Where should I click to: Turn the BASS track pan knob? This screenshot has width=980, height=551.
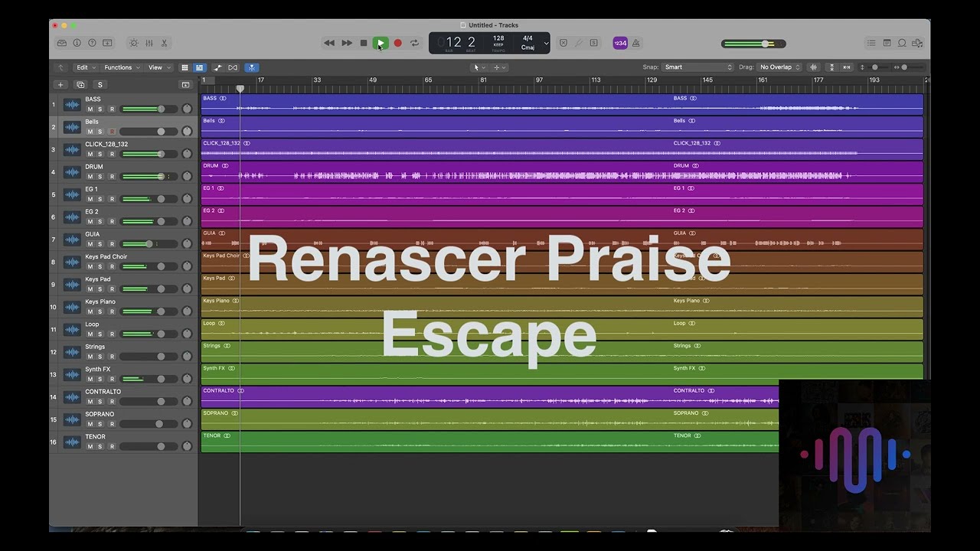tap(187, 109)
